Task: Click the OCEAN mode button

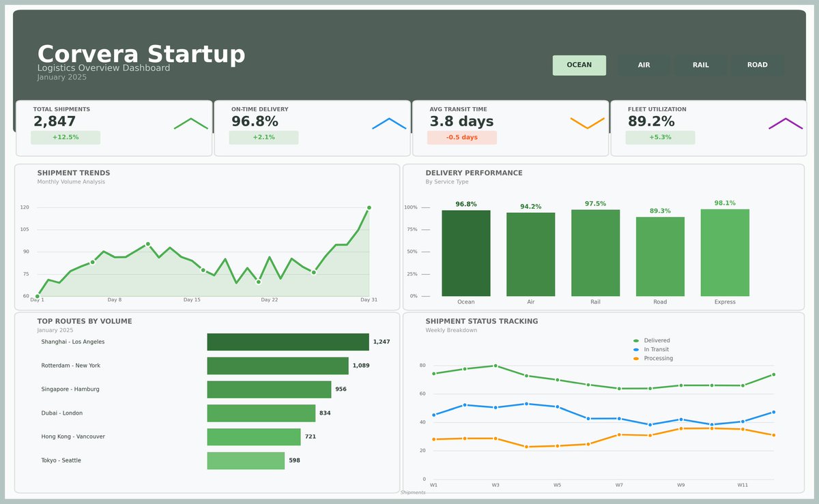Action: [x=579, y=65]
